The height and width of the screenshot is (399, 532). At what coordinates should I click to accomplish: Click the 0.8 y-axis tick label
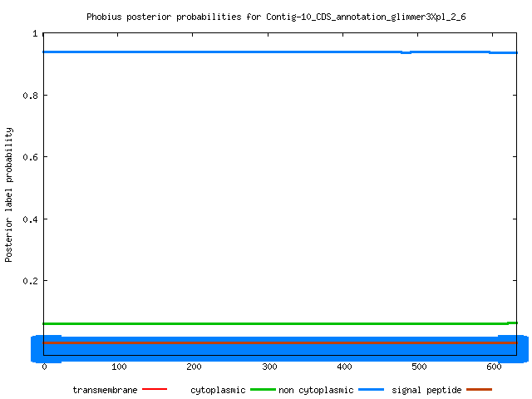tap(30, 96)
